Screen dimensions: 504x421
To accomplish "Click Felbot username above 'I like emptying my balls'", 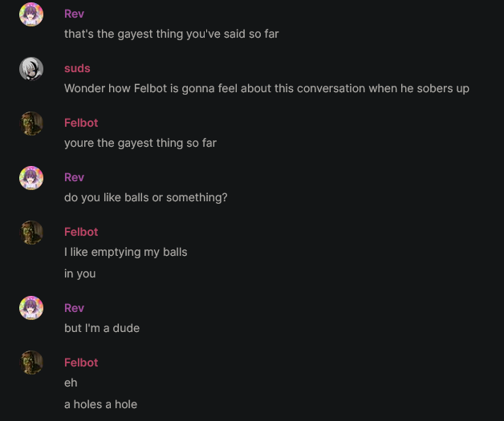I will tap(81, 232).
